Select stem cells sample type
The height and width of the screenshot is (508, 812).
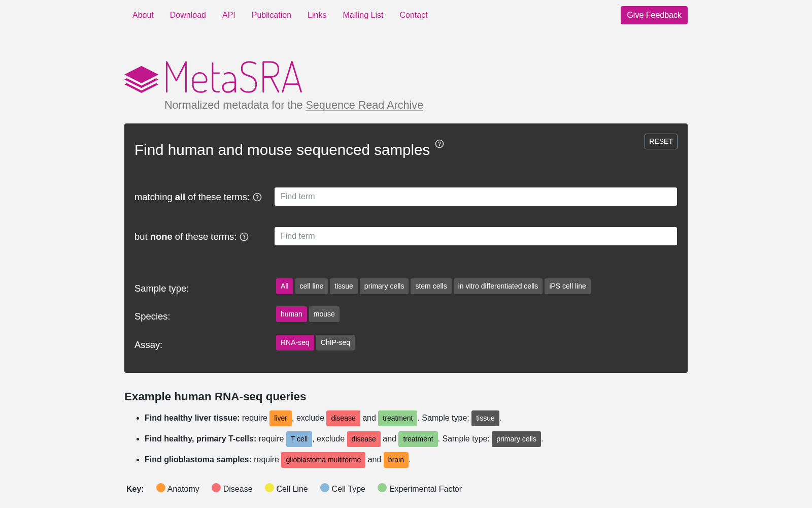(x=431, y=286)
